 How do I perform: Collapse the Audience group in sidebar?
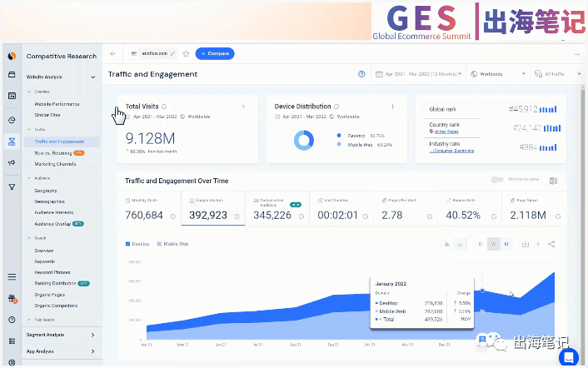(29, 178)
